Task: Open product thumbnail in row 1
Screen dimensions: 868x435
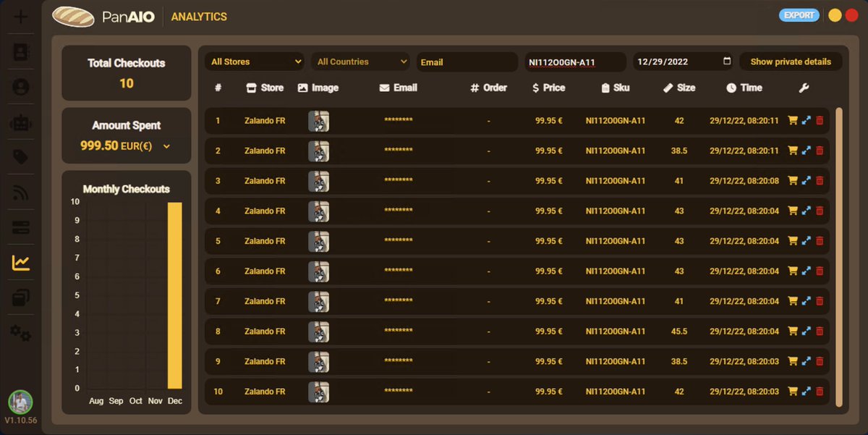Action: [x=319, y=121]
